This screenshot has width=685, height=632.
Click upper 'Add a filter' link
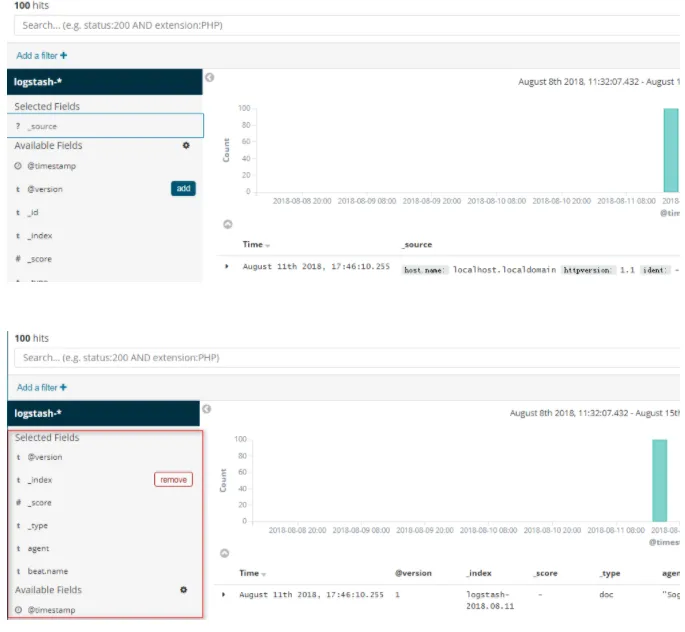pos(42,55)
